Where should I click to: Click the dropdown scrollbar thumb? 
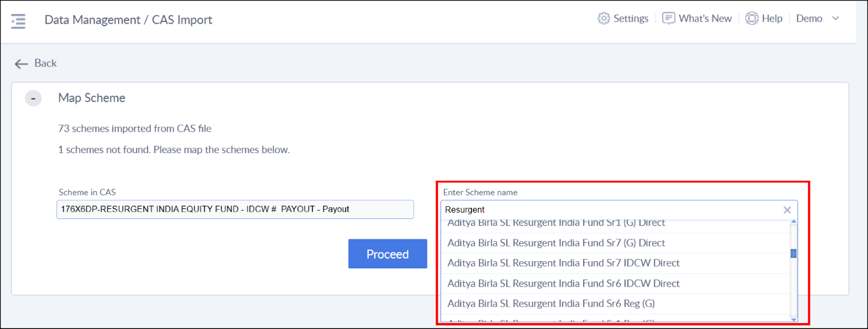[x=794, y=254]
